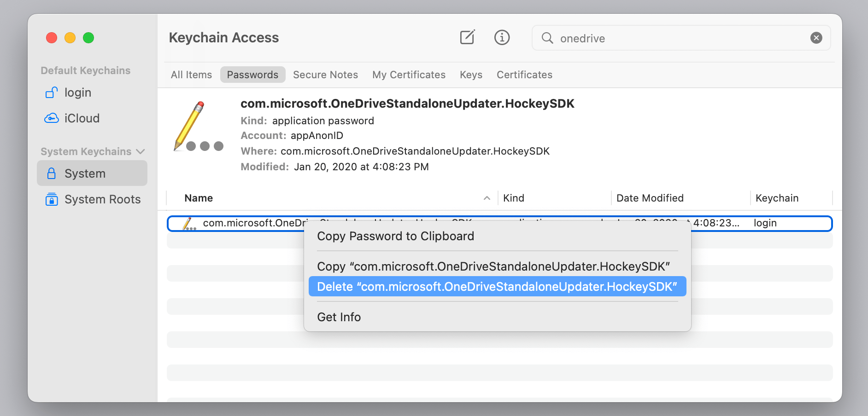Switch to the My Certificates tab

pyautogui.click(x=409, y=75)
